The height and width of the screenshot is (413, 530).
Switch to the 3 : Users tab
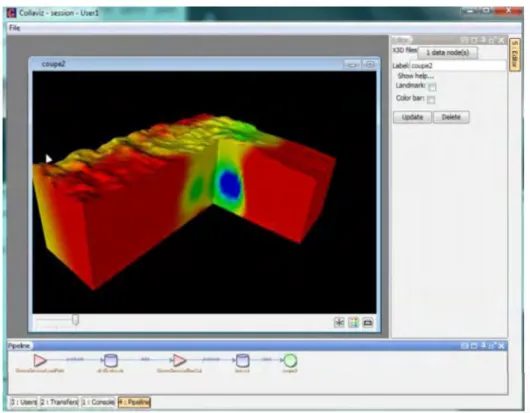(x=23, y=402)
